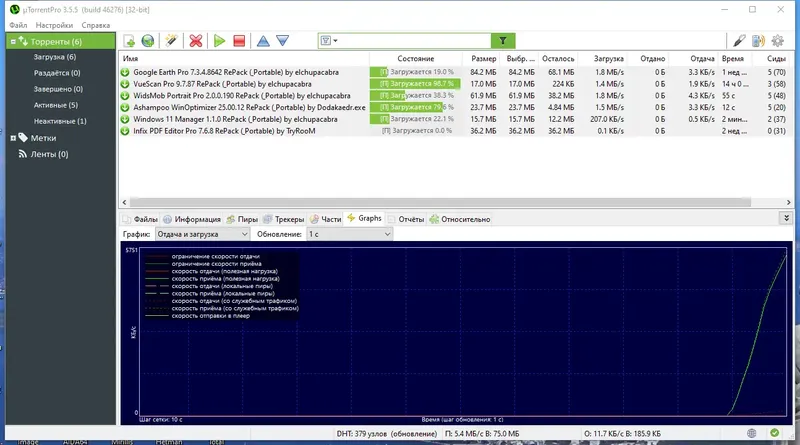The height and width of the screenshot is (445, 800).
Task: Collapse the detail pane with double-chevron
Action: coord(786,218)
